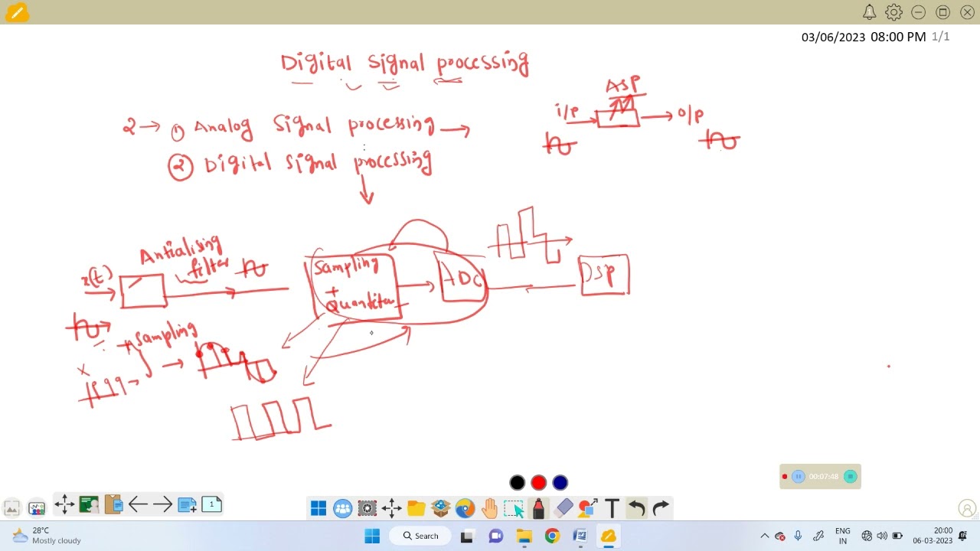Screen dimensions: 980x551
Task: Pick the black pen color
Action: click(518, 482)
